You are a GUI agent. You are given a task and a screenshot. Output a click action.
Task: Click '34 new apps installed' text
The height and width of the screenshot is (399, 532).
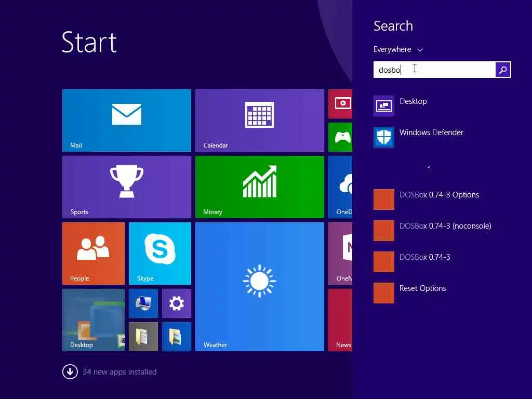tap(119, 372)
